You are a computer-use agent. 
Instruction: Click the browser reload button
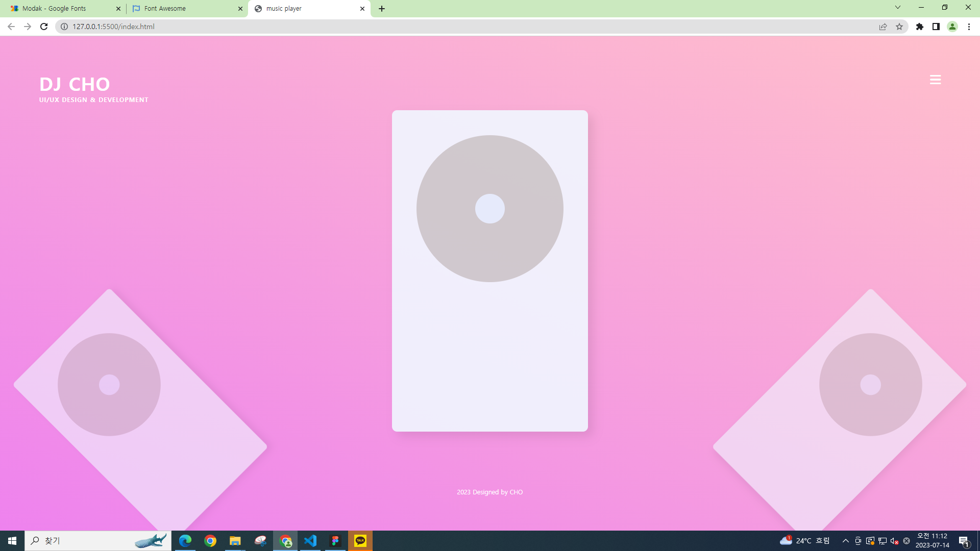(x=44, y=27)
